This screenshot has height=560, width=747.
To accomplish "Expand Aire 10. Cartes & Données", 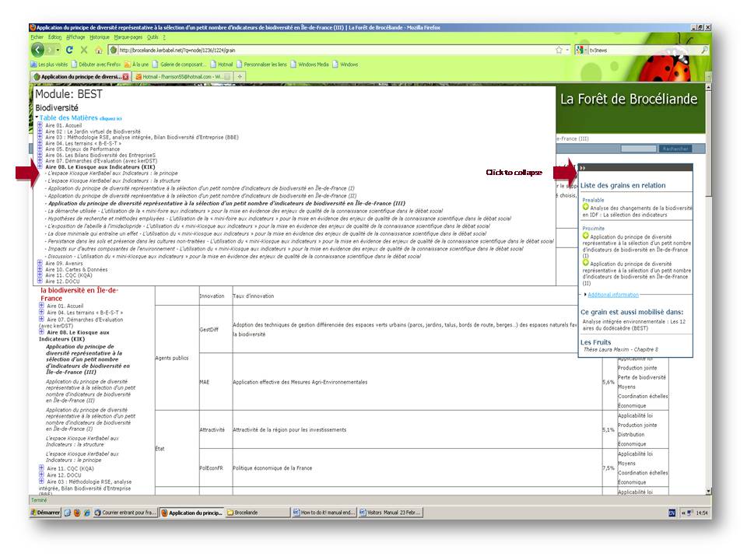I will click(x=40, y=269).
